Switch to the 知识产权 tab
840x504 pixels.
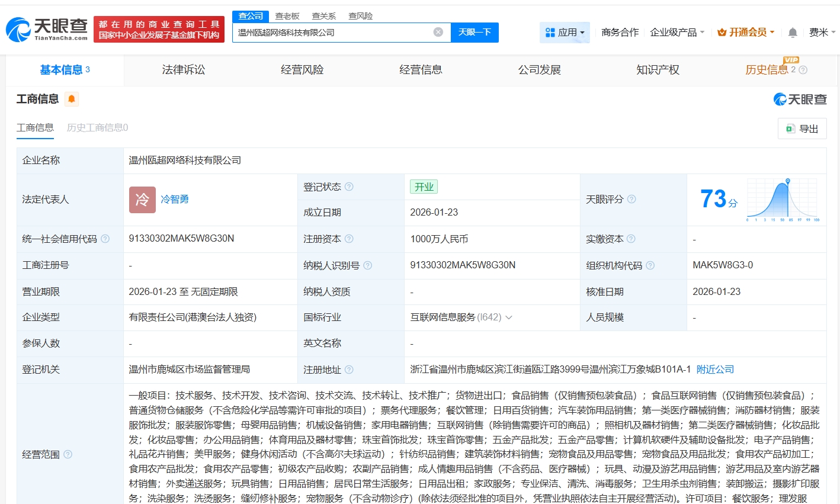tap(658, 69)
